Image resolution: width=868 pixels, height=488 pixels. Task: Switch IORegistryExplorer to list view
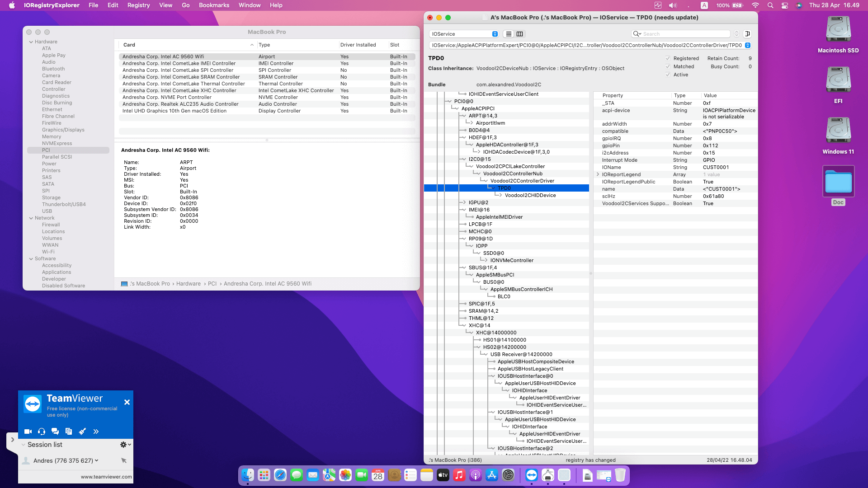[x=509, y=34]
